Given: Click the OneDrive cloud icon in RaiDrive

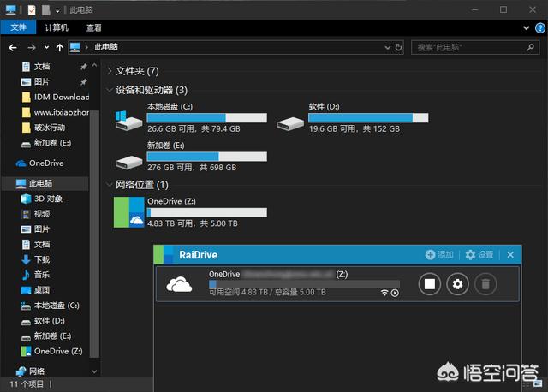Looking at the screenshot, I should (179, 284).
